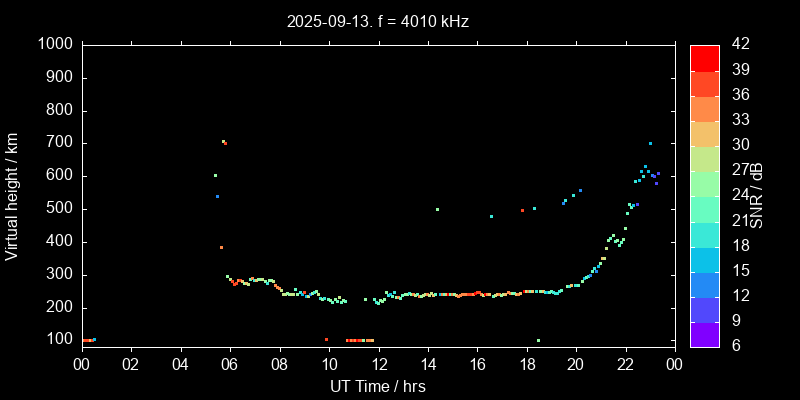Click the orange data point near 700 km
Viewport: 800px width, 400px height.
pos(224,142)
